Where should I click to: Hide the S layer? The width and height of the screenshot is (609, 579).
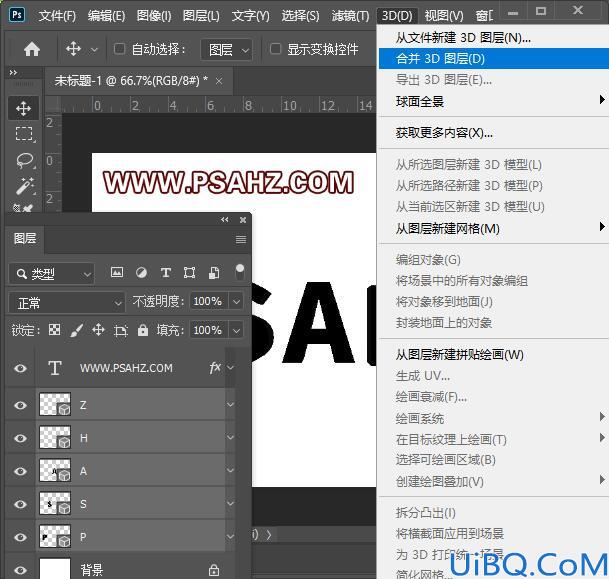pos(21,504)
